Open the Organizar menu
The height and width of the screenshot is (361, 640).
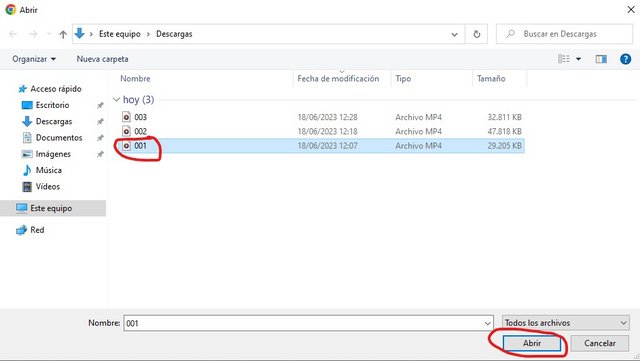34,59
